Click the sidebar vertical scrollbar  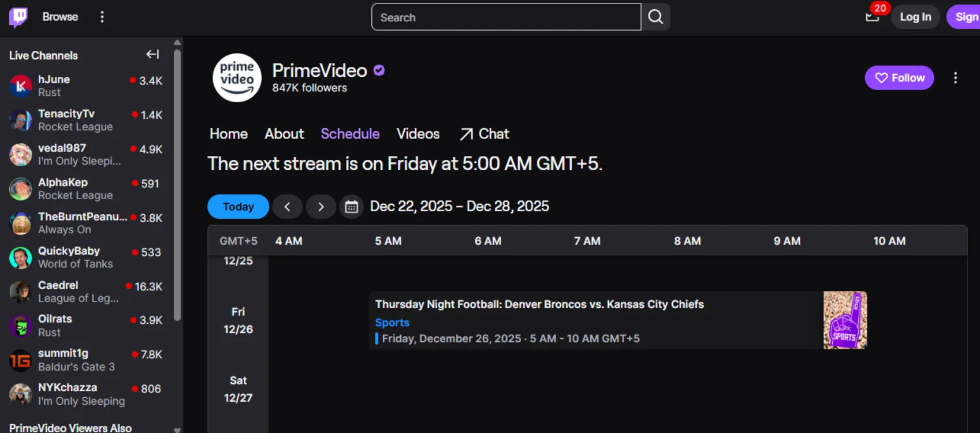[x=177, y=185]
